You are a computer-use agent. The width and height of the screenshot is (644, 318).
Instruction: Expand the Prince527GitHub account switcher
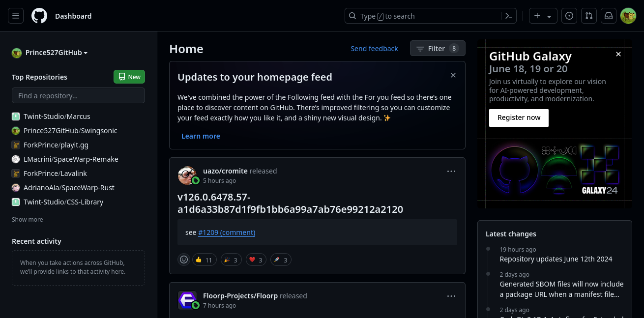coord(50,53)
